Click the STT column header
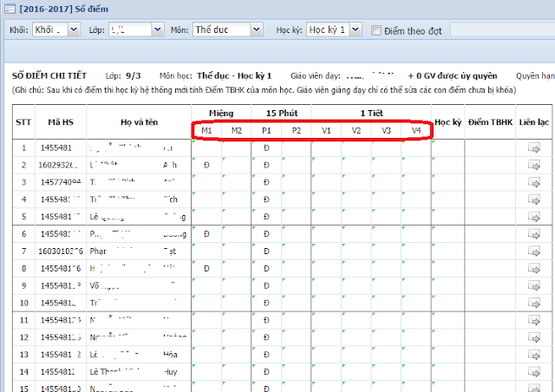555x392 pixels. pyautogui.click(x=23, y=122)
